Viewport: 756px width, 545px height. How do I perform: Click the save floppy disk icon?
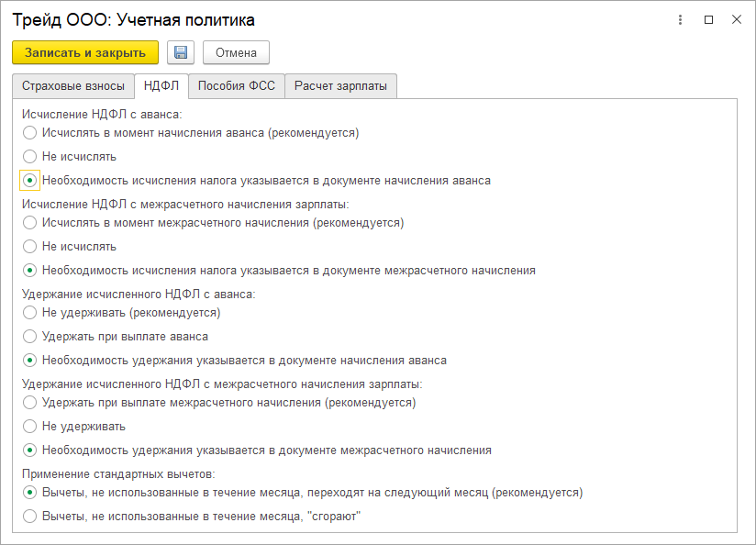click(181, 52)
